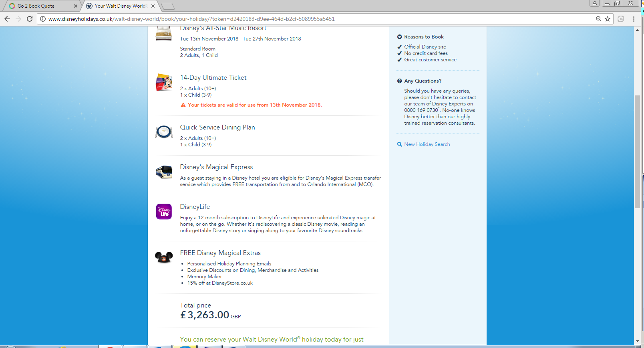The image size is (644, 348).
Task: Click the Reasons to Book bullet icon
Action: coord(399,37)
